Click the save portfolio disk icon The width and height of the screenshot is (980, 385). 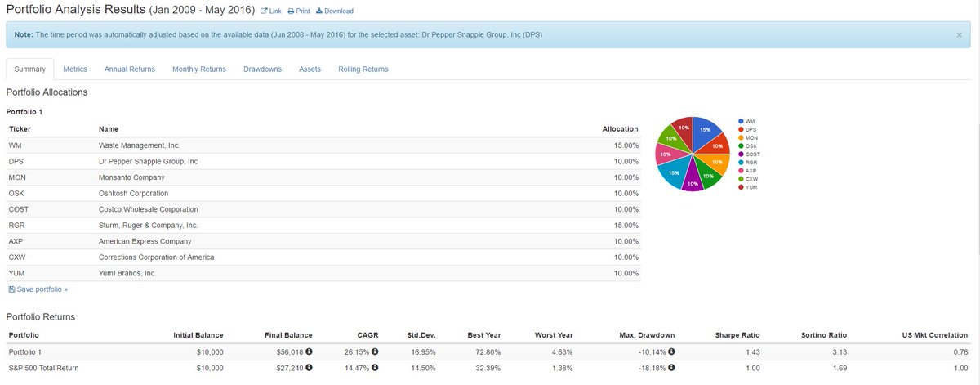click(11, 289)
